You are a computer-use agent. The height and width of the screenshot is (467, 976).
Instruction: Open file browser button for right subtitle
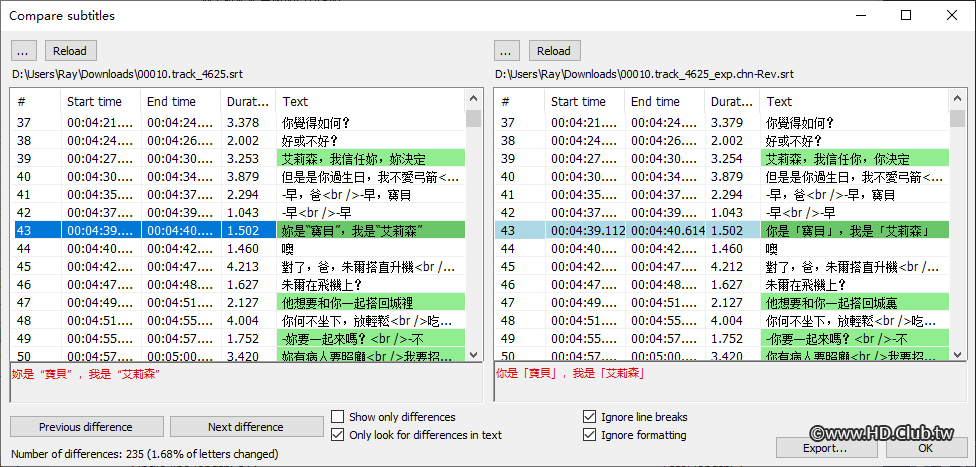507,50
